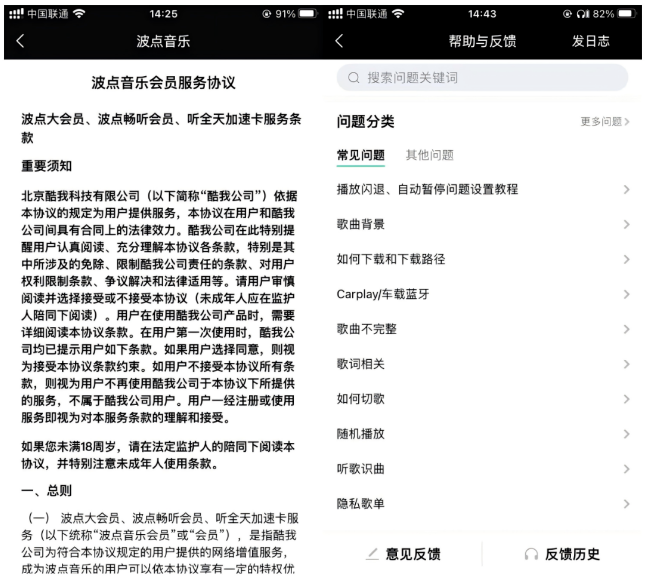The width and height of the screenshot is (647, 578).
Task: Tap the right screen Wi-Fi icon
Action: click(398, 14)
